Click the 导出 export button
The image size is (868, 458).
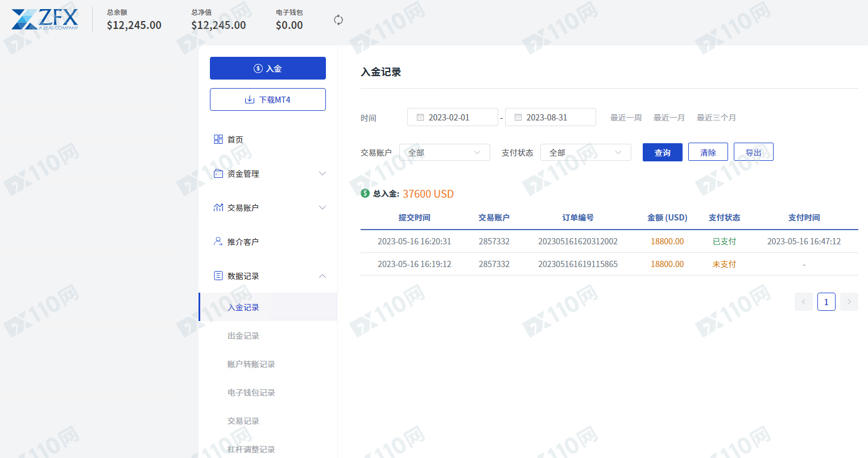(x=753, y=152)
